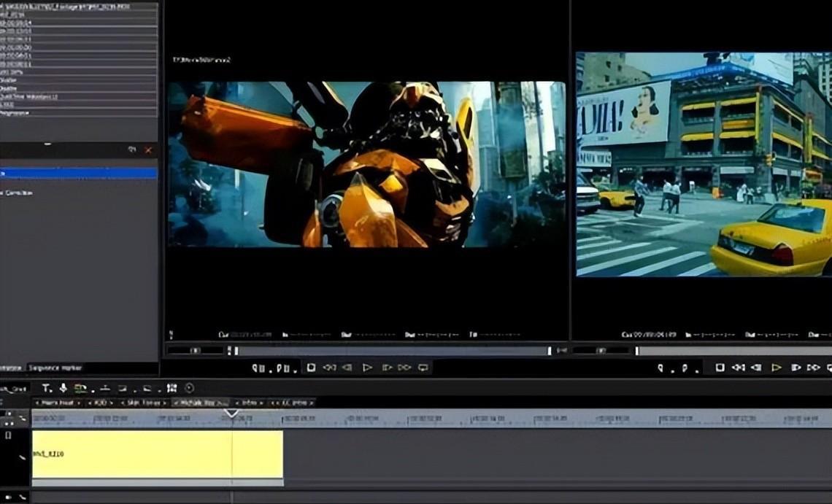This screenshot has height=504, width=832.
Task: Click the Out timecode under the right recorder
Action: [772, 335]
